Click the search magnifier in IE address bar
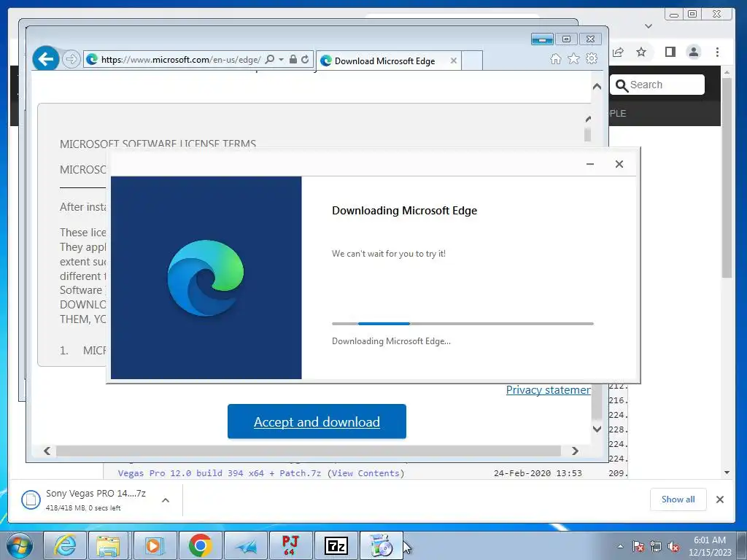The width and height of the screenshot is (747, 560). (270, 60)
